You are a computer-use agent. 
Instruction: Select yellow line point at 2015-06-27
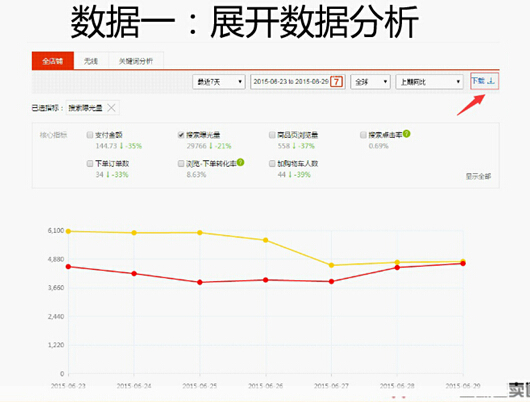coord(331,265)
